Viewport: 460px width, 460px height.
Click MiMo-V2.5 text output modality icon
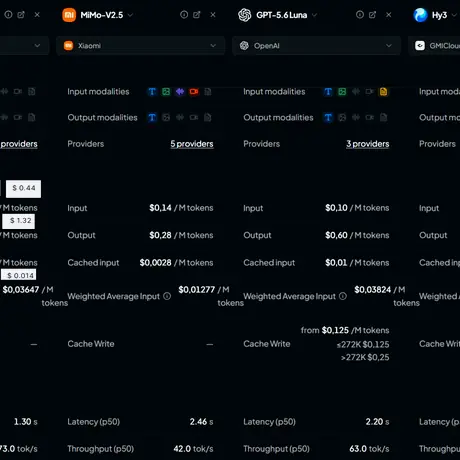152,117
